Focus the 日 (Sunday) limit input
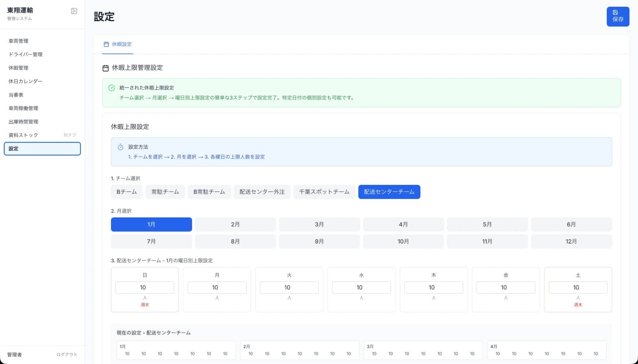 click(x=145, y=288)
